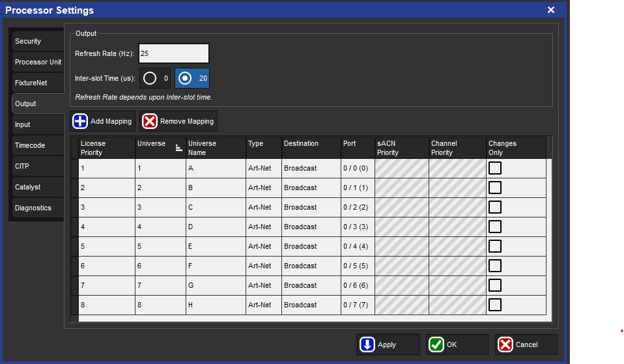
Task: Switch to the Diagnostics tab
Action: pyautogui.click(x=36, y=208)
